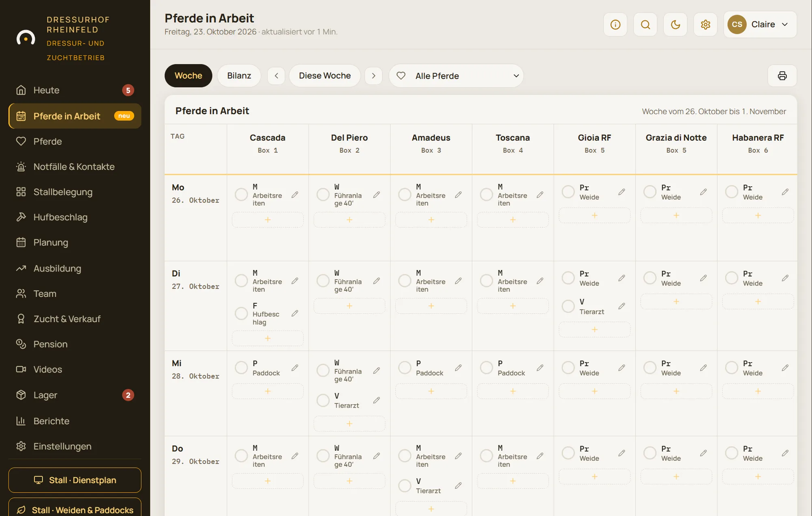Edit Del Piero's Wednesday Tierarzt pencil

(x=376, y=400)
